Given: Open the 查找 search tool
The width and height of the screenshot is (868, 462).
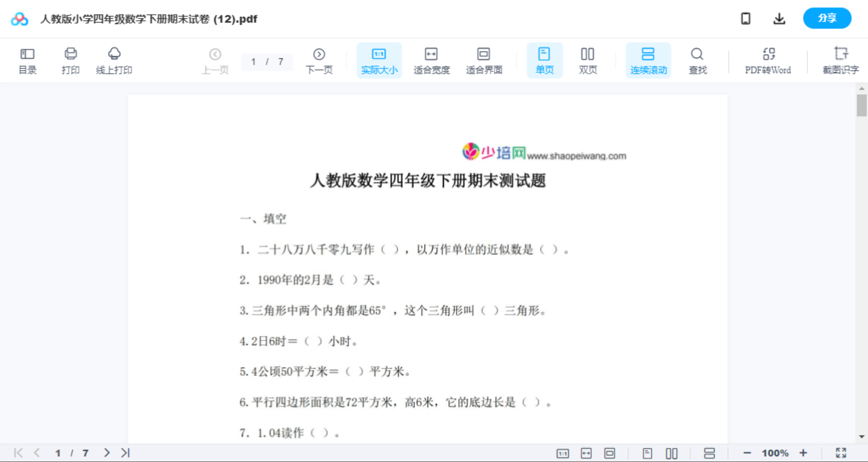Looking at the screenshot, I should [697, 60].
